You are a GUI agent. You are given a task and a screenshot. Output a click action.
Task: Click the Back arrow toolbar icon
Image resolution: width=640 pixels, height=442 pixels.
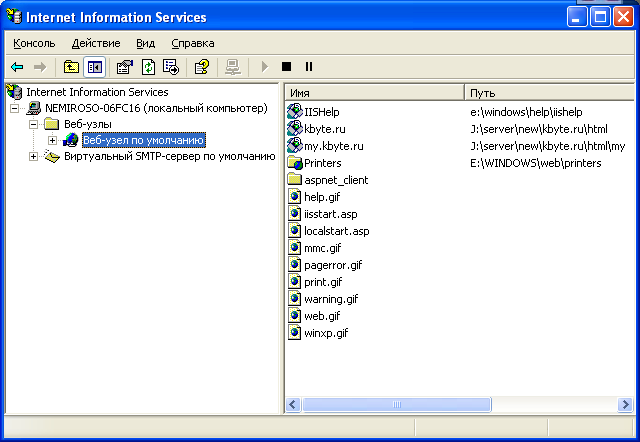pyautogui.click(x=17, y=67)
